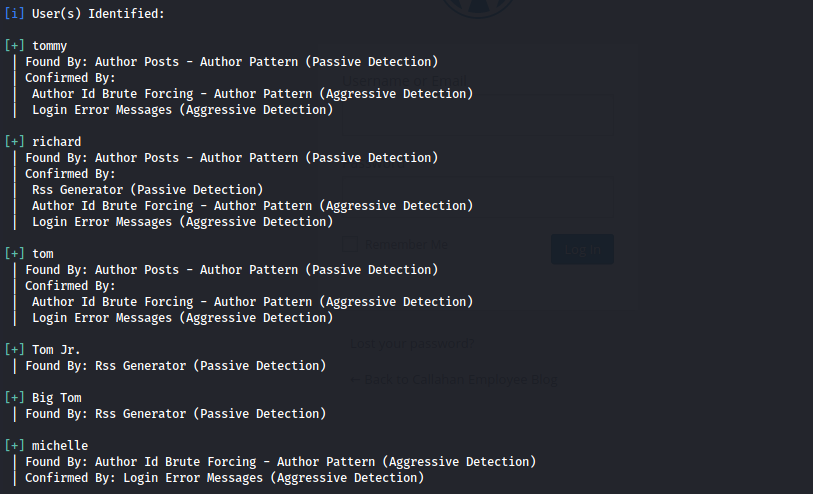Click the Username or Email field
The height and width of the screenshot is (494, 813).
tap(478, 110)
